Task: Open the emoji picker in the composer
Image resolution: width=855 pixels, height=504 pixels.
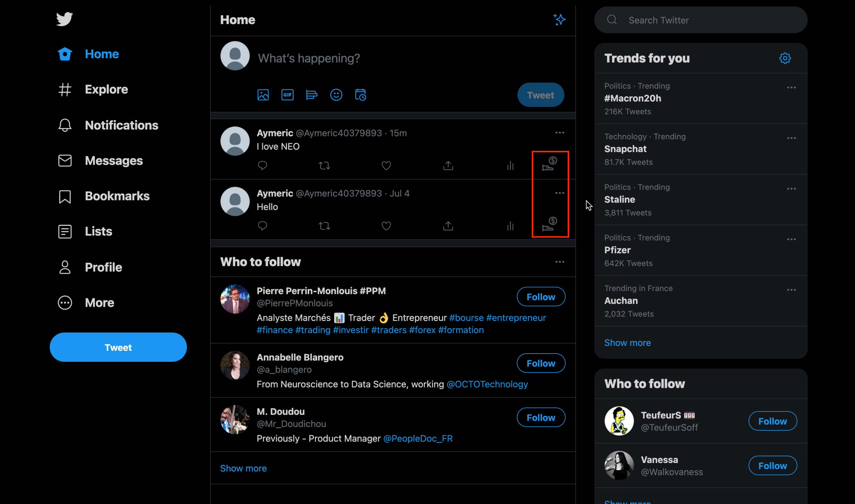Action: [x=336, y=95]
